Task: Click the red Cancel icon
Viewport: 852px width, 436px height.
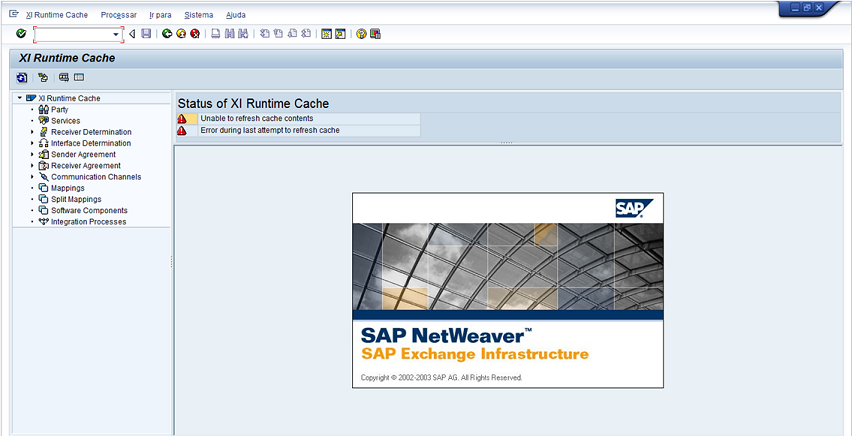Action: [195, 34]
